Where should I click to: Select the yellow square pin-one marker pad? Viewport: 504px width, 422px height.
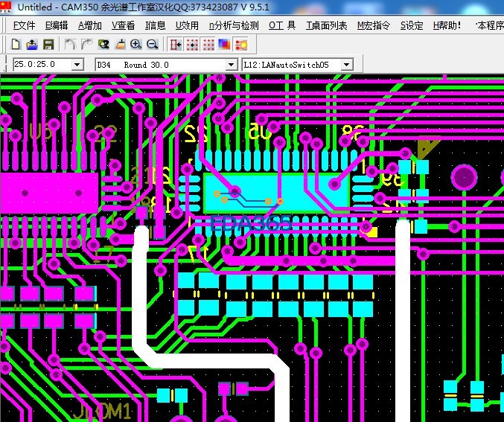click(372, 232)
